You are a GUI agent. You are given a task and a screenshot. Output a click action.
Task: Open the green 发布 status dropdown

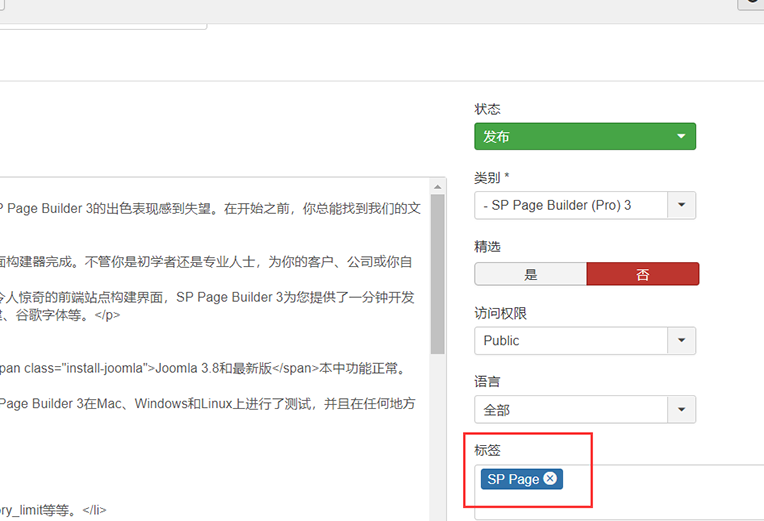584,136
